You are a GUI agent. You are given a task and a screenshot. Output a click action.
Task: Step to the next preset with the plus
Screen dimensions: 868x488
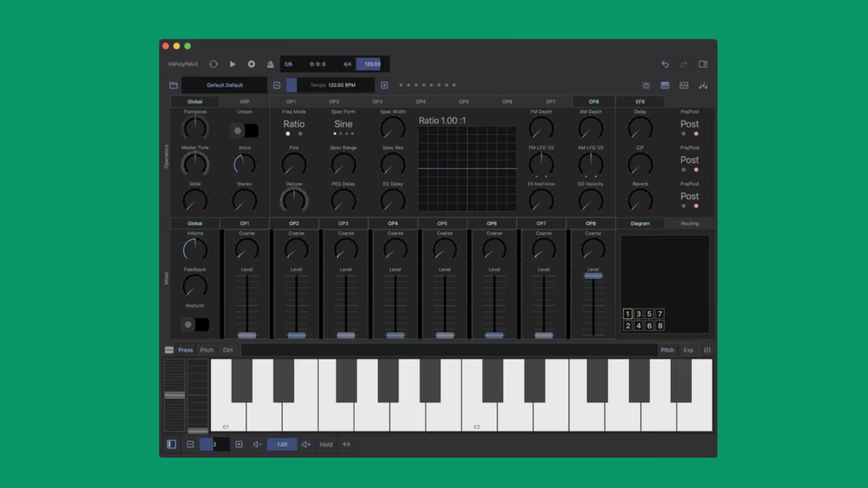coord(384,85)
